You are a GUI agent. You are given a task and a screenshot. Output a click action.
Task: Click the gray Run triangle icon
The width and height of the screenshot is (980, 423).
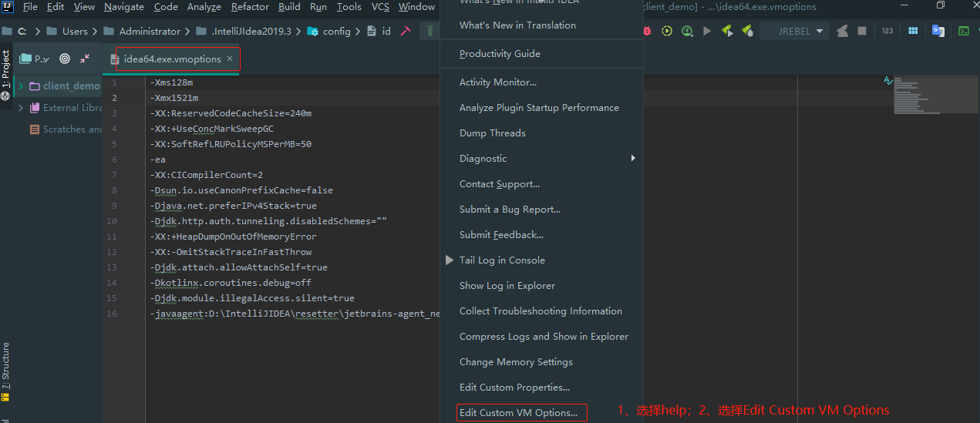(x=707, y=32)
